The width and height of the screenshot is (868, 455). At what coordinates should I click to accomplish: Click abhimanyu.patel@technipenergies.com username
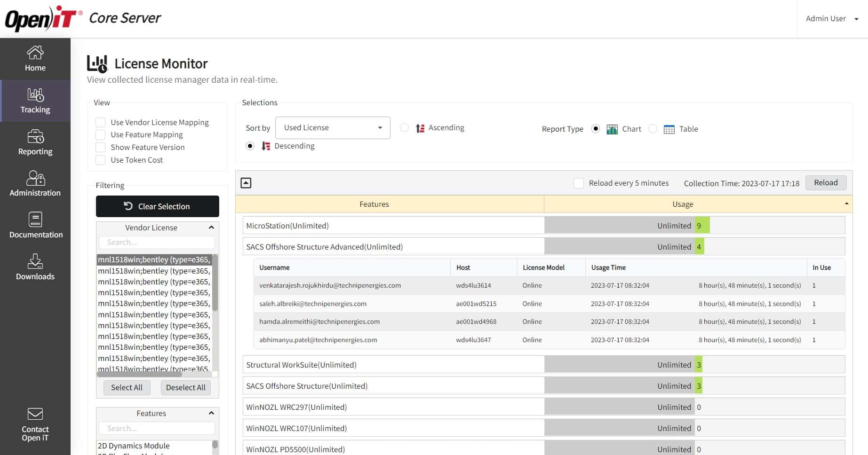click(x=318, y=340)
